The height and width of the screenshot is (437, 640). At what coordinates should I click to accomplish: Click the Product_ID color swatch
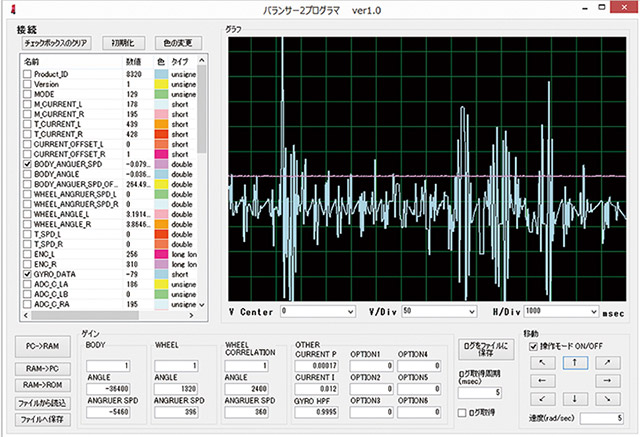coord(161,74)
